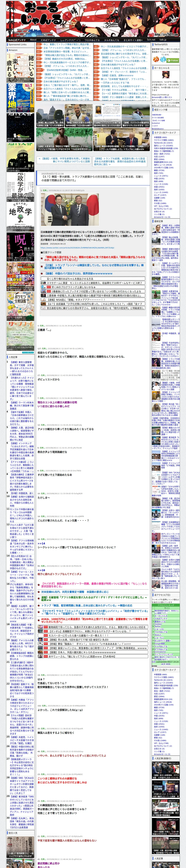The height and width of the screenshot is (868, 186).
Task: Open the まとめサイト速報+ menu item
Action: point(133,40)
